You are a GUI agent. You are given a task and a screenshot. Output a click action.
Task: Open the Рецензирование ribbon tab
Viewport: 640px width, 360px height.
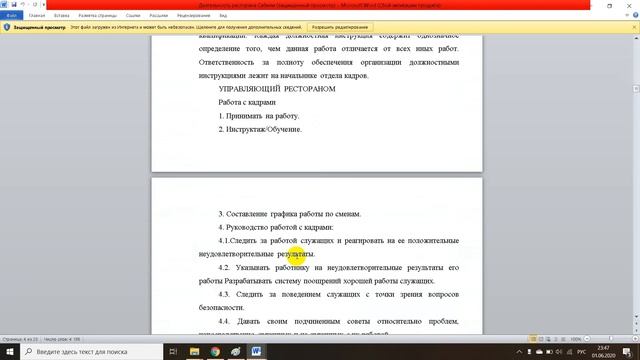click(x=193, y=16)
